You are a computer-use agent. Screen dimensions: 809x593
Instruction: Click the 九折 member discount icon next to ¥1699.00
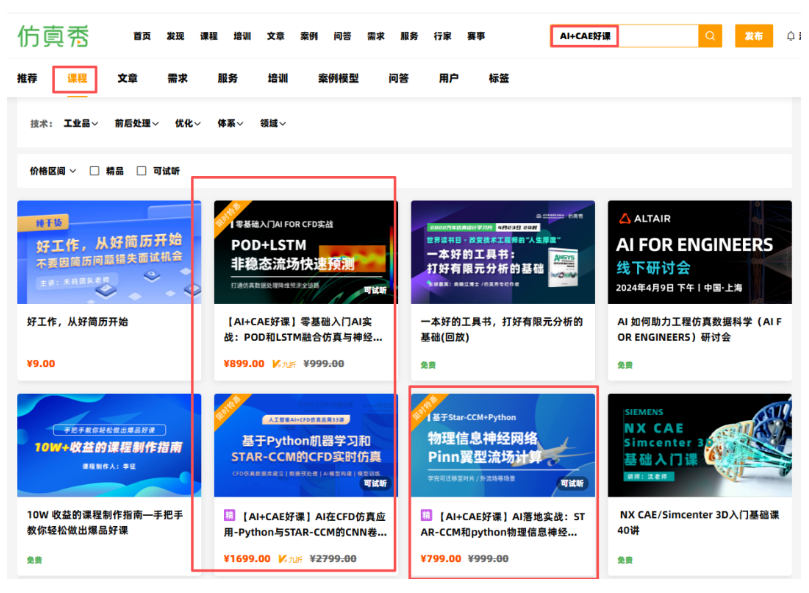click(290, 559)
